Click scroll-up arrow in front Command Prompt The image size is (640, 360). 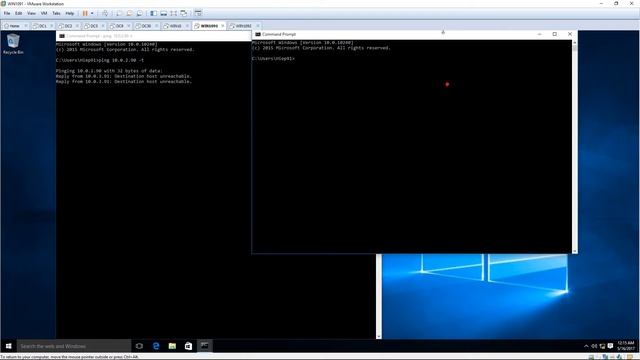point(575,42)
